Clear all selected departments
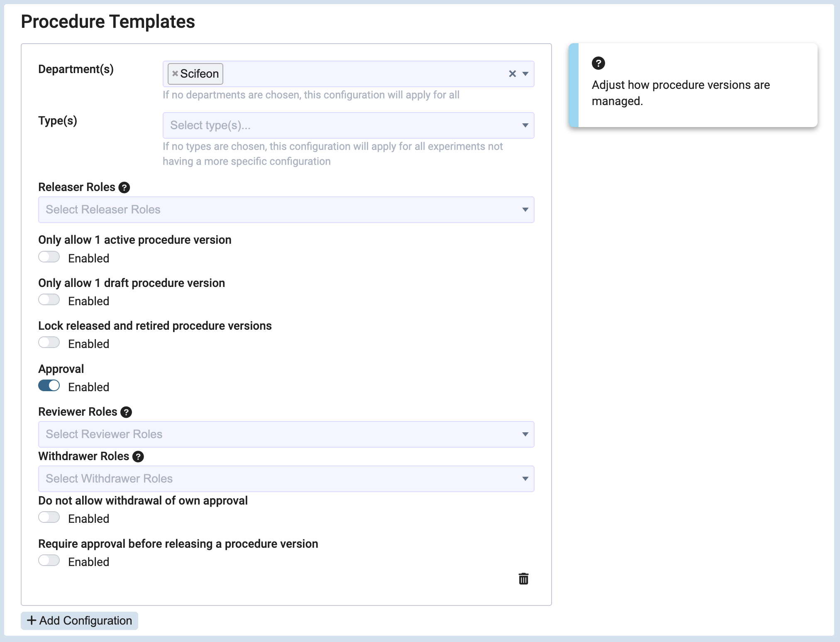The height and width of the screenshot is (642, 840). click(512, 74)
